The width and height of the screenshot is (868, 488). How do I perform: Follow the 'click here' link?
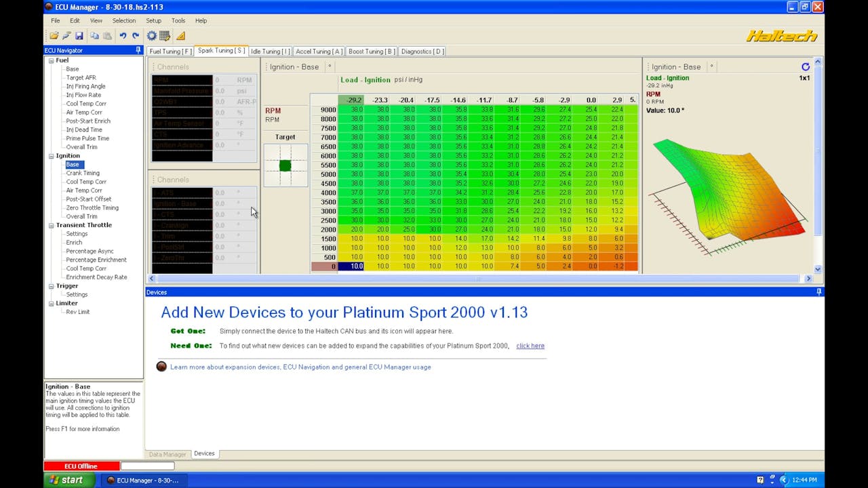tap(530, 346)
